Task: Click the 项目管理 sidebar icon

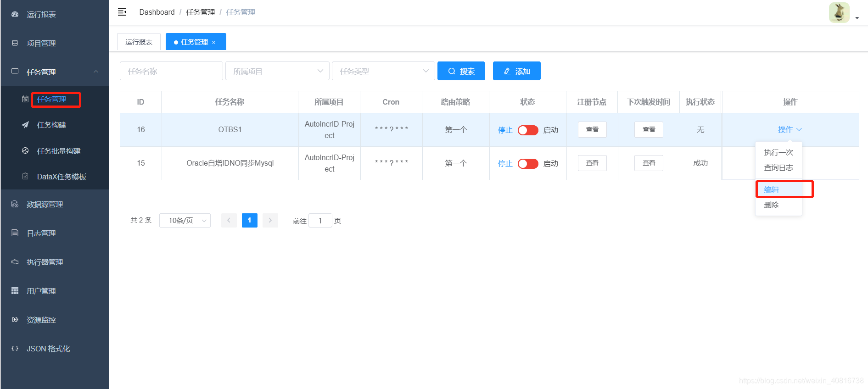Action: coord(15,43)
